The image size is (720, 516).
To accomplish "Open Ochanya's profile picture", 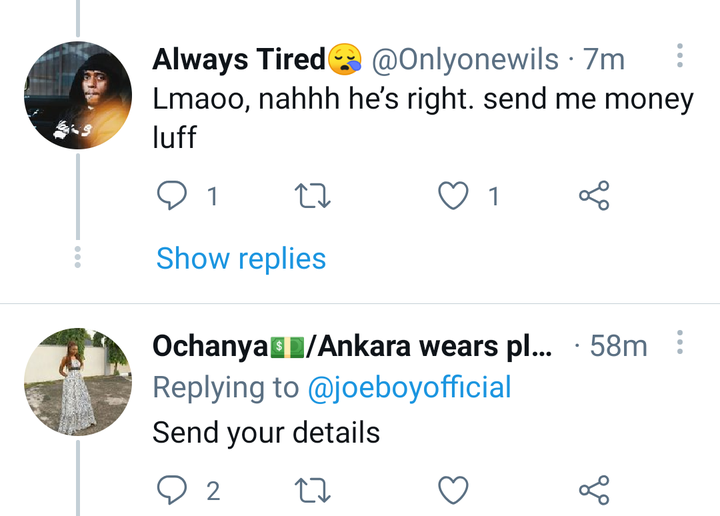I will [78, 381].
